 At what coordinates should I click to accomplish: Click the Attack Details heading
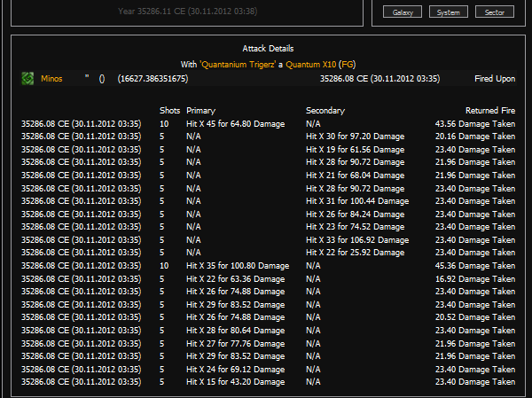tap(268, 49)
